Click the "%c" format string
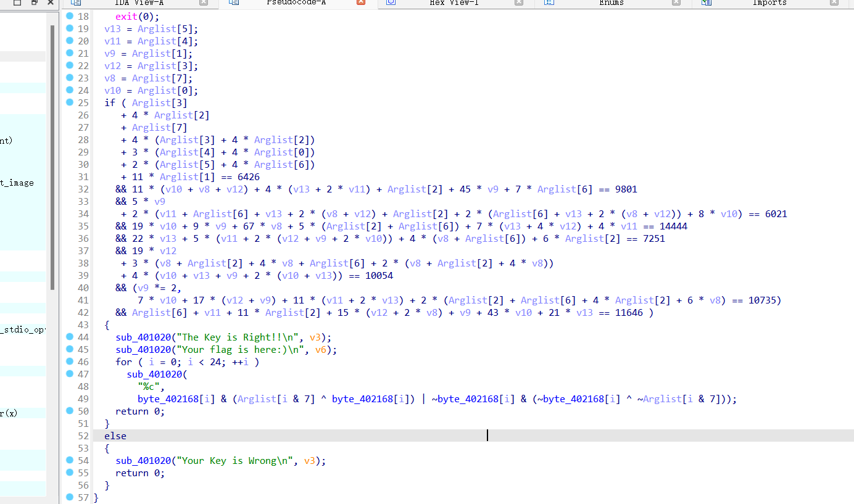 [149, 387]
